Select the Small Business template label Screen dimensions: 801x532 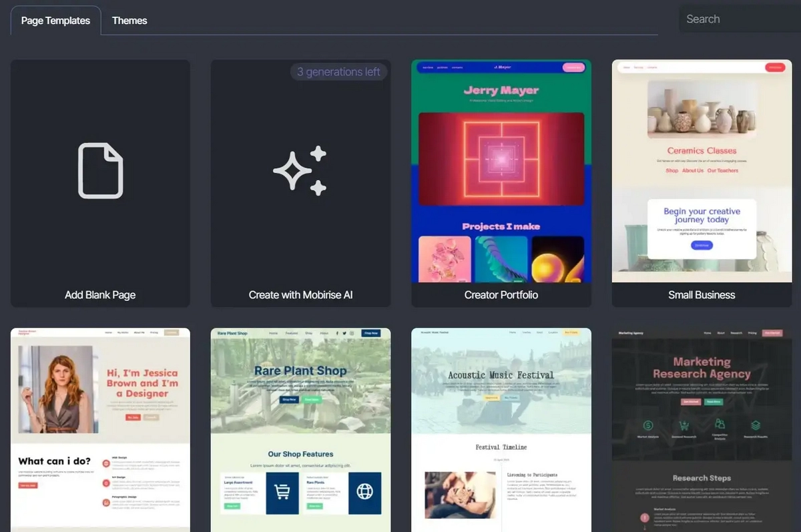click(702, 295)
